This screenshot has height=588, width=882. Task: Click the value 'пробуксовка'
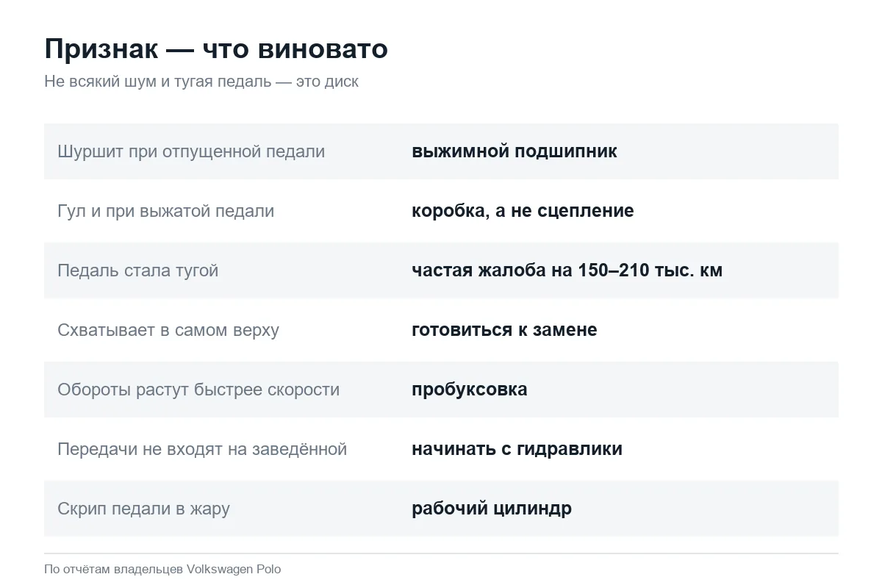point(470,390)
